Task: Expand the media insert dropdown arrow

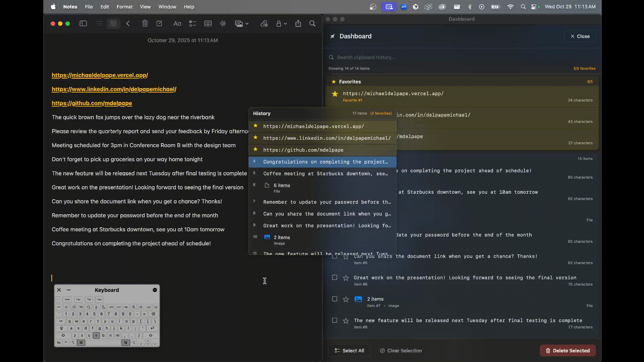Action: tap(247, 23)
